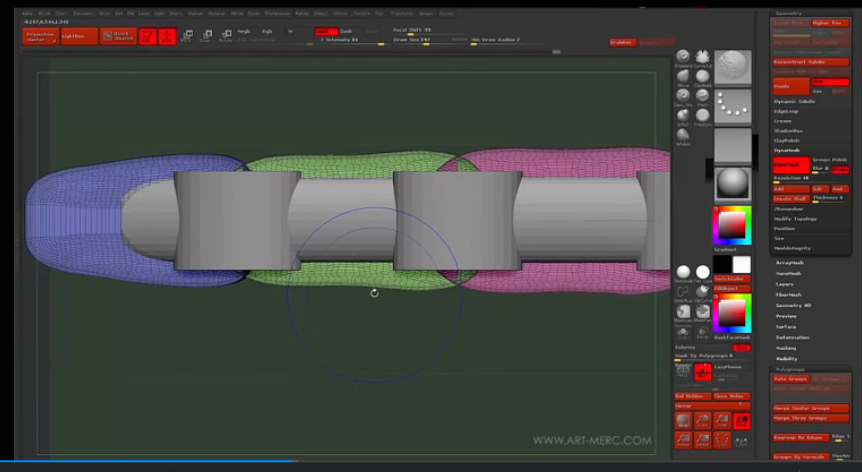The image size is (862, 472).
Task: Expand the Masking subpalette
Action: tap(786, 348)
